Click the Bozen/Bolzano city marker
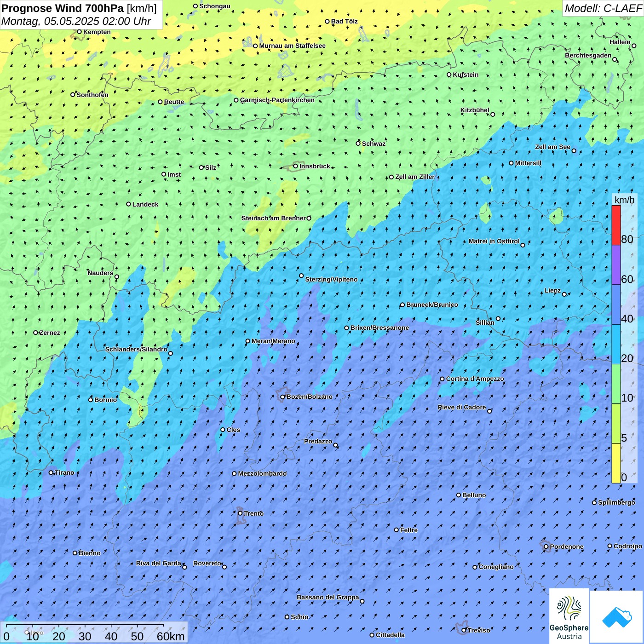Screen dimensions: 644x644 (282, 397)
